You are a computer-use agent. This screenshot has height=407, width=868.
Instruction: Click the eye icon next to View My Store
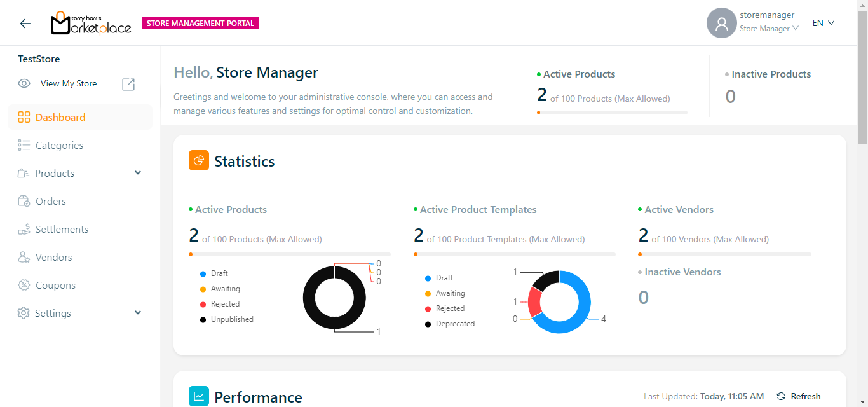24,83
